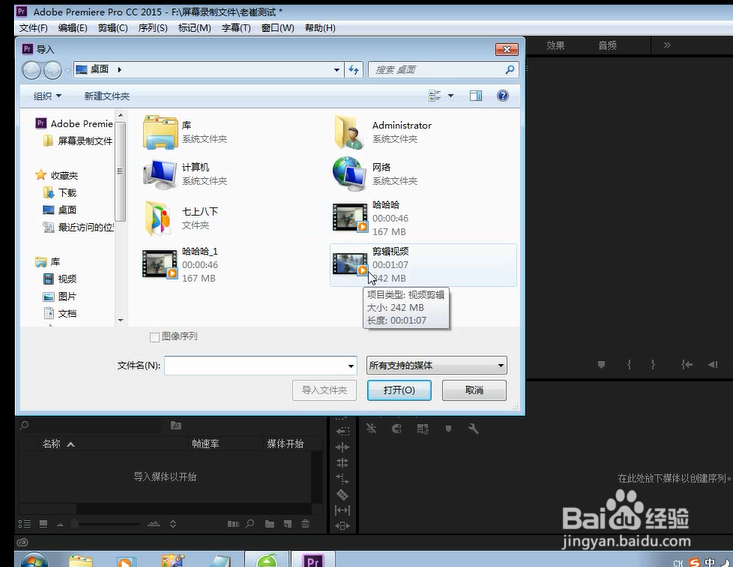The width and height of the screenshot is (733, 567).
Task: Select the Slip tool
Action: click(x=342, y=510)
